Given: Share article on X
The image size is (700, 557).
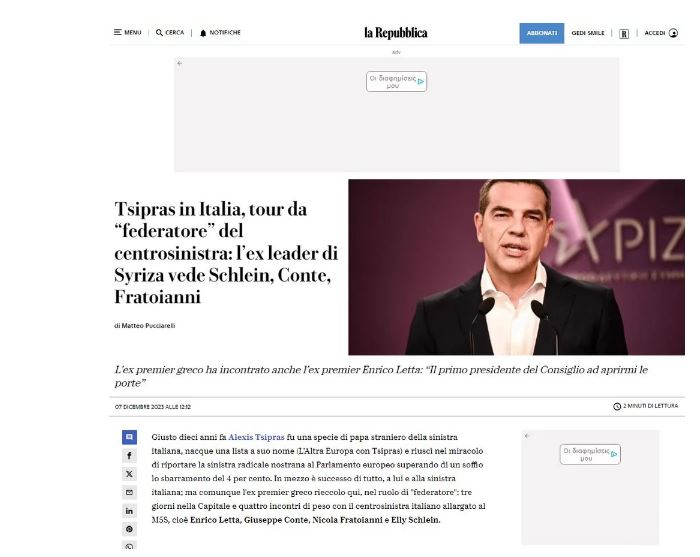Looking at the screenshot, I should click(x=129, y=474).
